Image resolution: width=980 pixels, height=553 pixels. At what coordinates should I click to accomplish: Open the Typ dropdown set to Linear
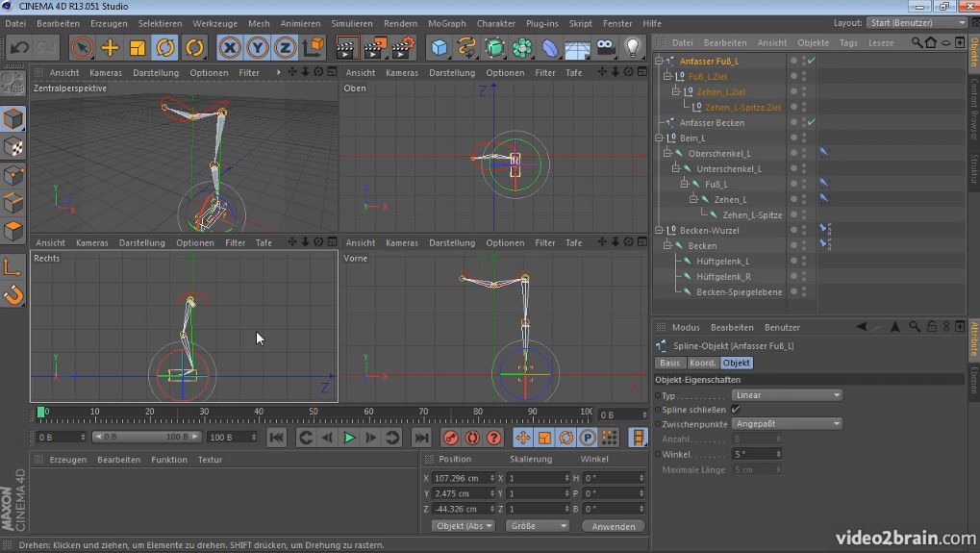point(787,395)
